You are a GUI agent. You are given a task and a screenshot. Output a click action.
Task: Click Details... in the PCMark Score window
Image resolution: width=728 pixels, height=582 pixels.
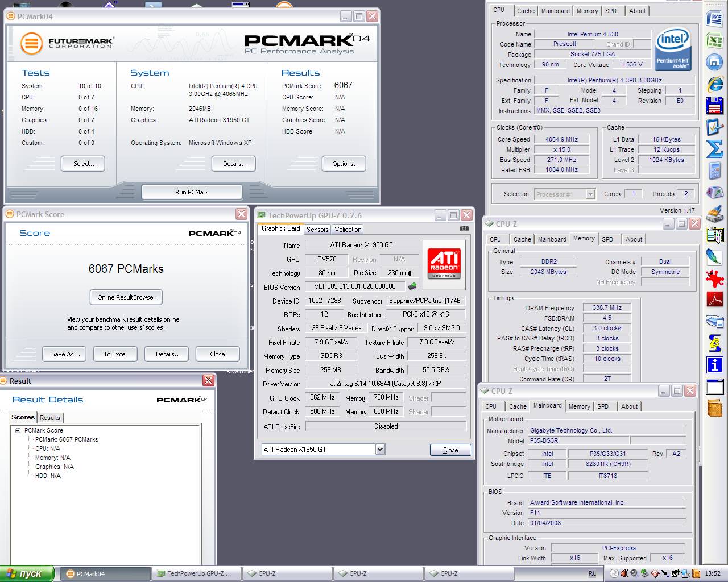[167, 354]
